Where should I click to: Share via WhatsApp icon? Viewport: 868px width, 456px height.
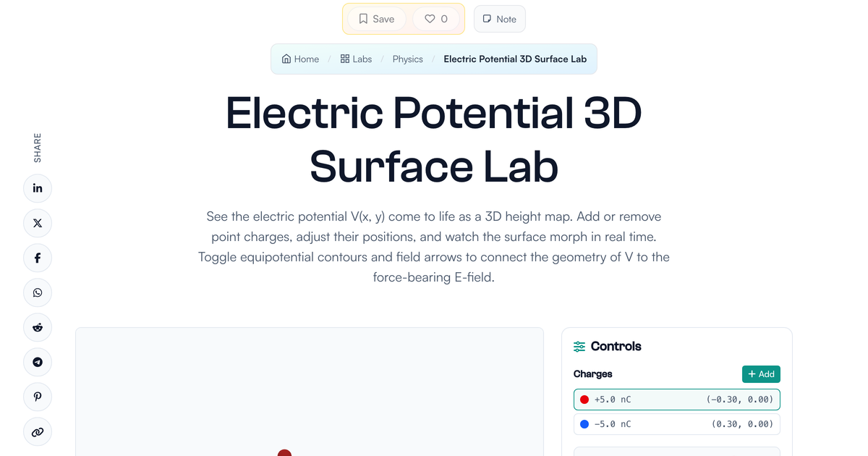[38, 292]
